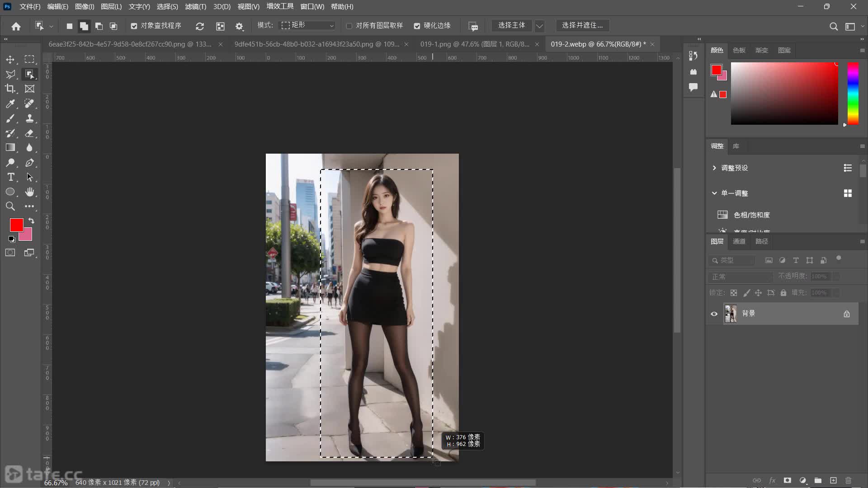
Task: Click the hue spectrum slider bar
Action: [853, 93]
